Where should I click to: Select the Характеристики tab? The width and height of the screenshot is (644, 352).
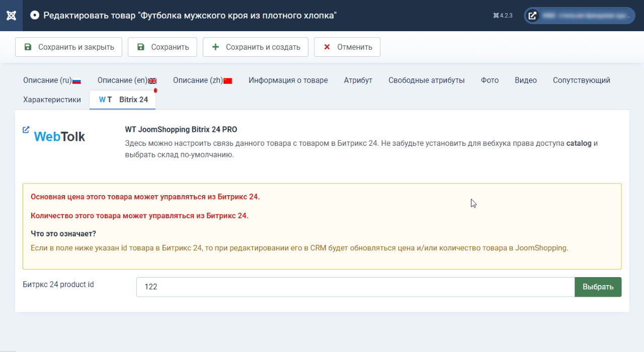[51, 99]
